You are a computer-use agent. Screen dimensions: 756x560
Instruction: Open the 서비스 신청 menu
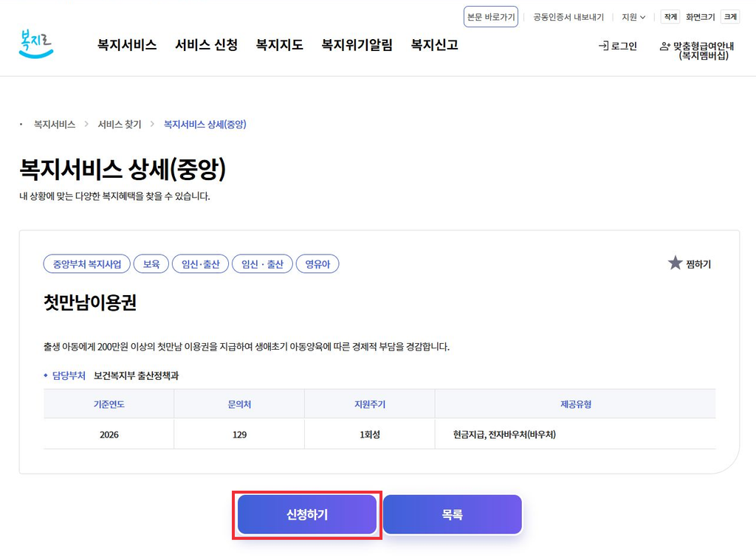point(207,45)
